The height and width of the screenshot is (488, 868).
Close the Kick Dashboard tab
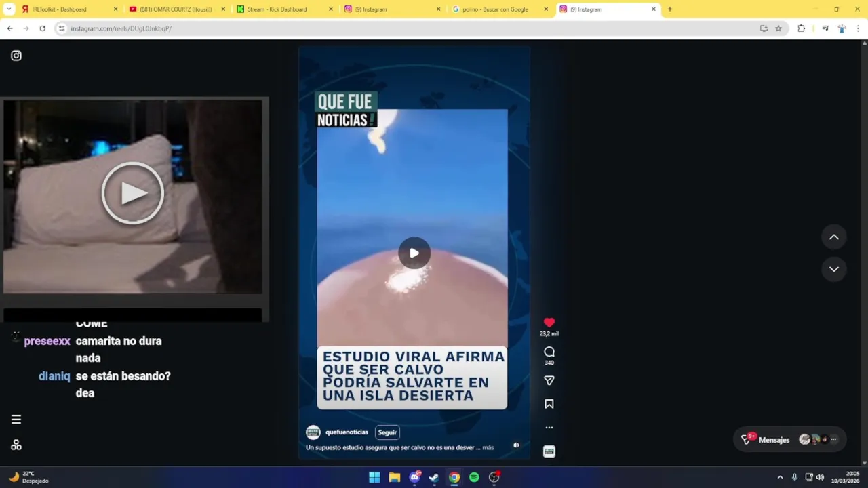coord(331,9)
